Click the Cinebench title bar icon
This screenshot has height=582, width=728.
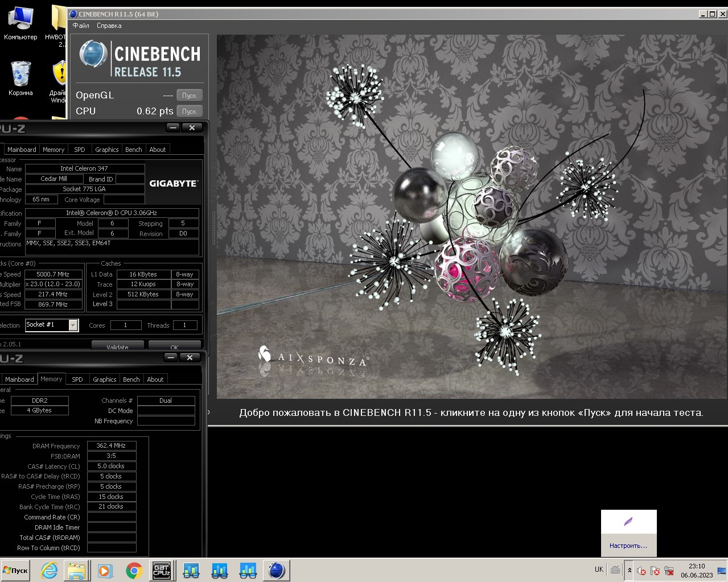[x=73, y=14]
